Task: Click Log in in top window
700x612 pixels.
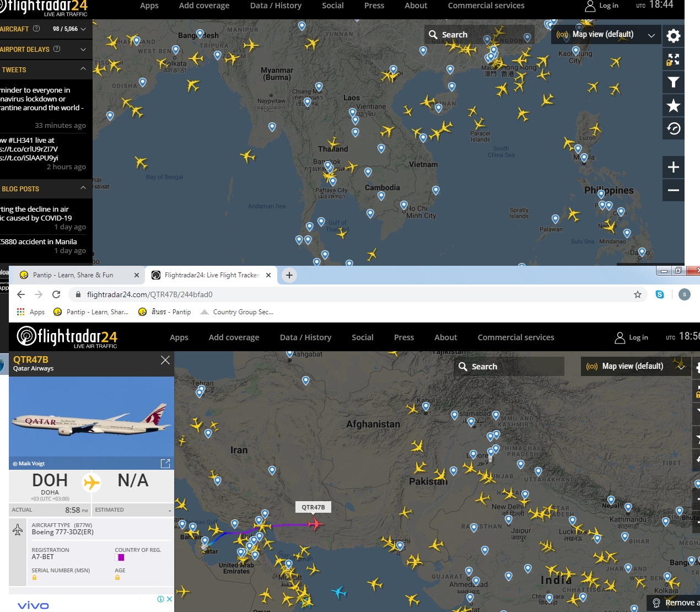Action: click(x=602, y=6)
